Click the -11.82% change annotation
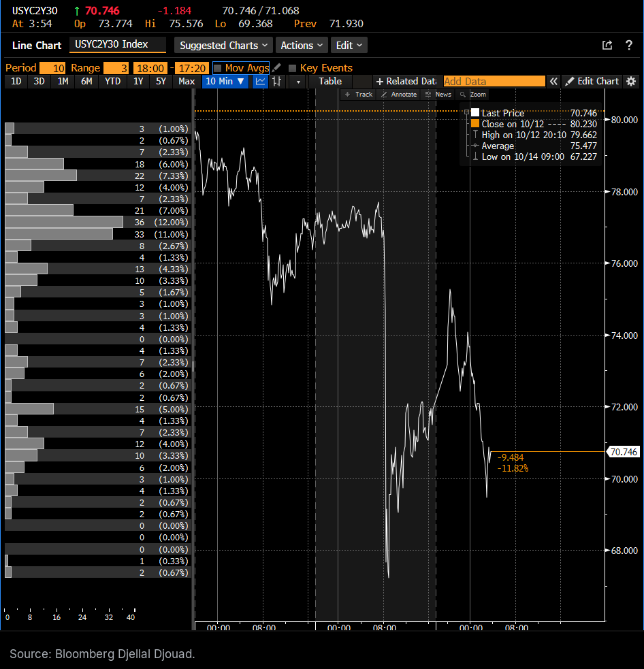The height and width of the screenshot is (669, 644). 513,468
